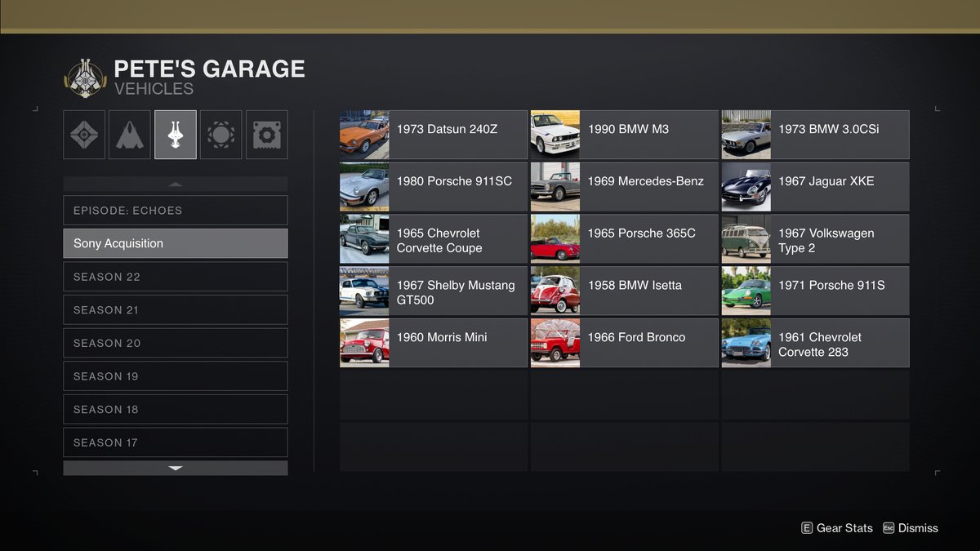Click the '1969 Mercedes-Benz' label
Viewport: 980px width, 551px height.
coord(645,181)
